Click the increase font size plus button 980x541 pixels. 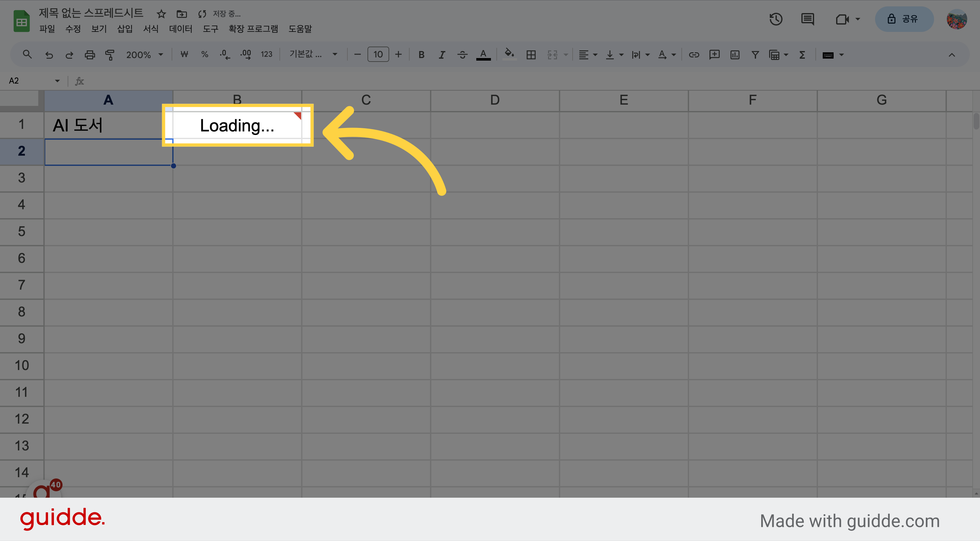click(x=398, y=55)
